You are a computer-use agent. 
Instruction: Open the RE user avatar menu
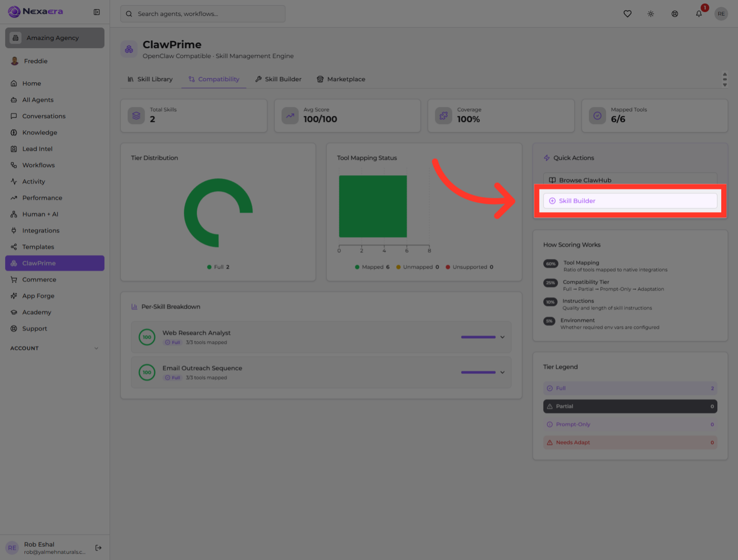(721, 14)
